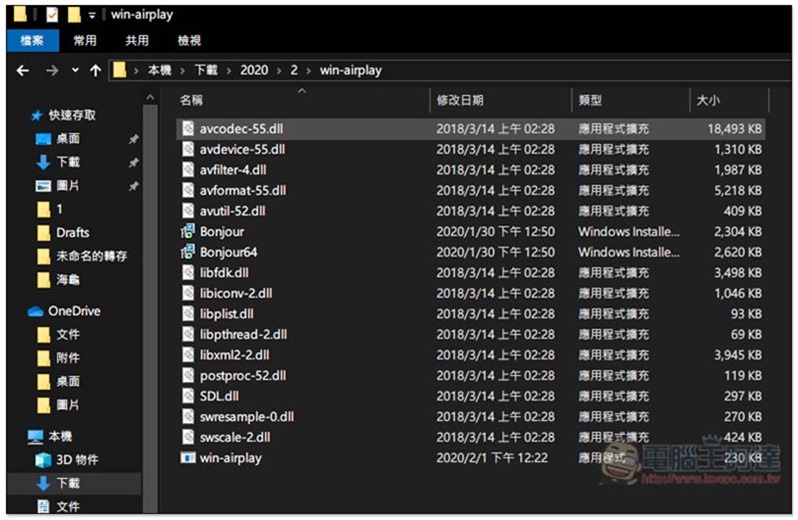This screenshot has width=798, height=520.
Task: Select the win-airplay file name
Action: coord(231,458)
